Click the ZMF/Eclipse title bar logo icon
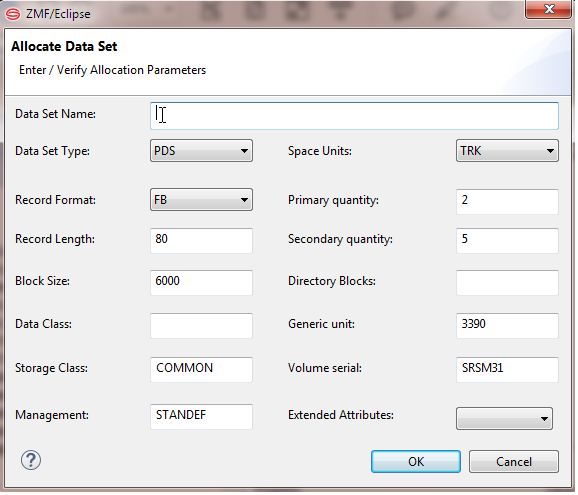 [13, 14]
